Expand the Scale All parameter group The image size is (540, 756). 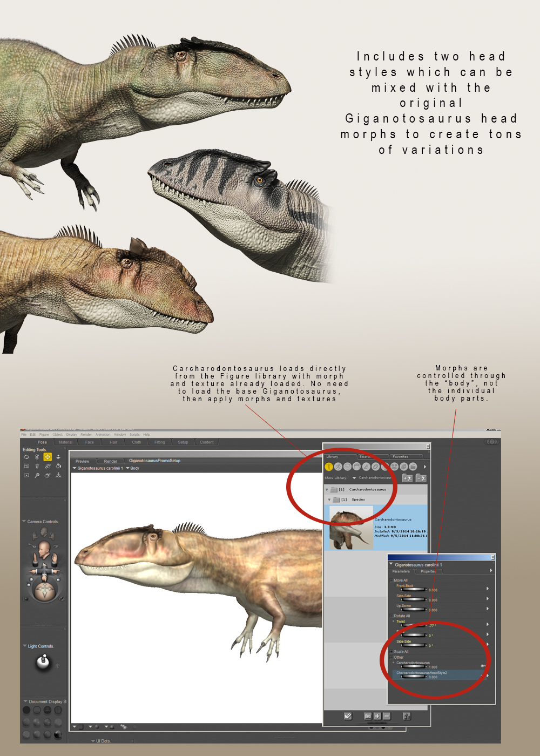click(391, 652)
